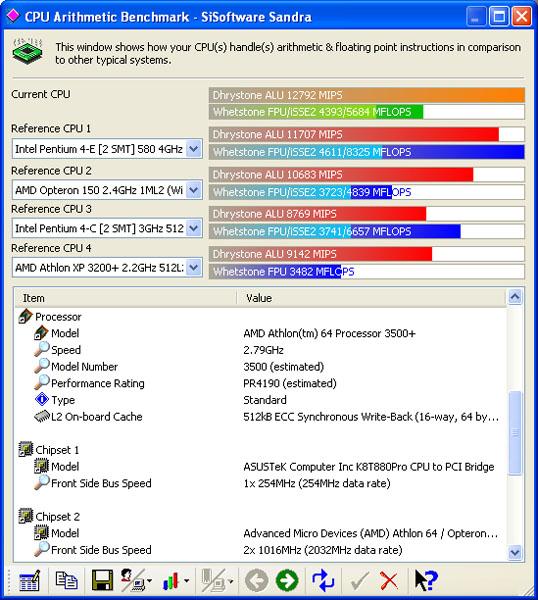Screen dimensions: 538x600
Task: Click the Chipset 1 group icon
Action: 25,449
